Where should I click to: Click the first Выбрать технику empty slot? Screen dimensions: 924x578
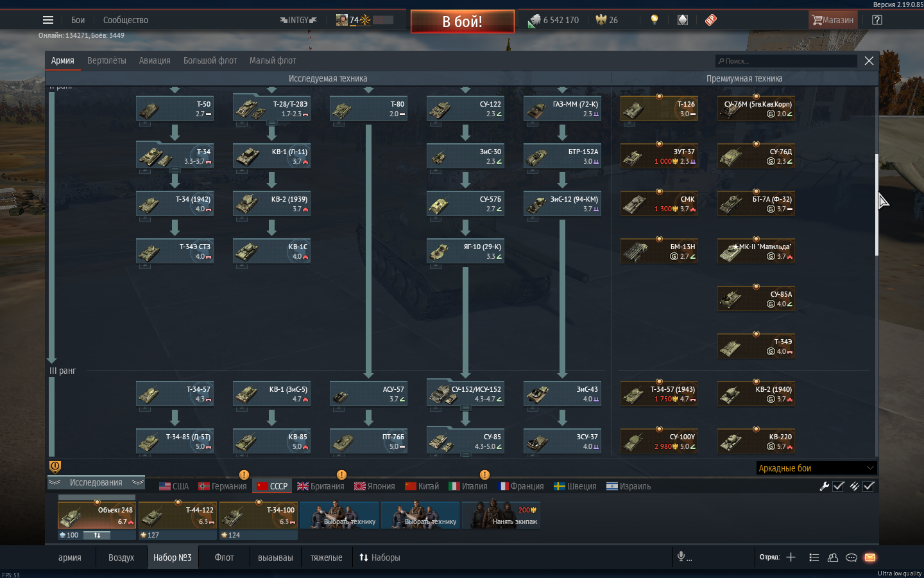point(339,515)
